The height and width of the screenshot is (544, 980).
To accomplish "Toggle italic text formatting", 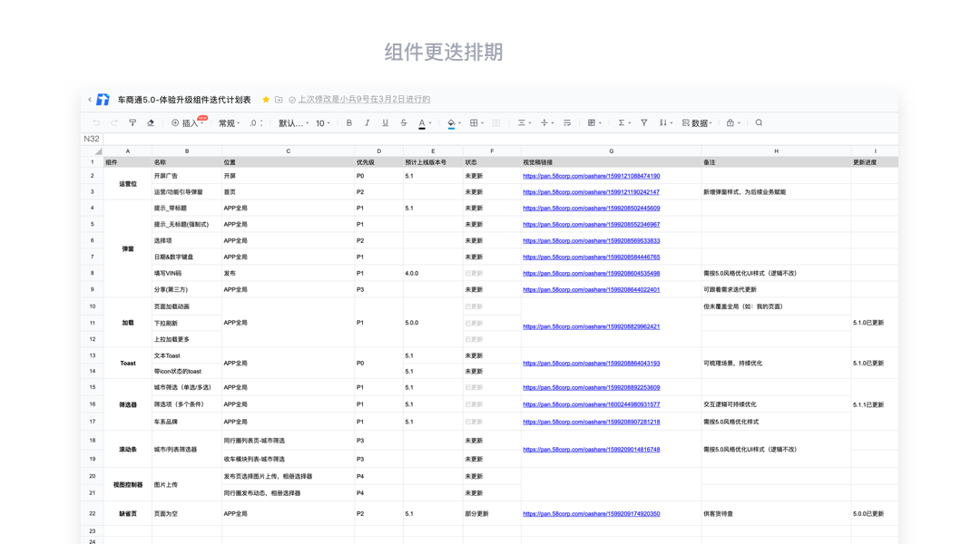I will point(367,123).
